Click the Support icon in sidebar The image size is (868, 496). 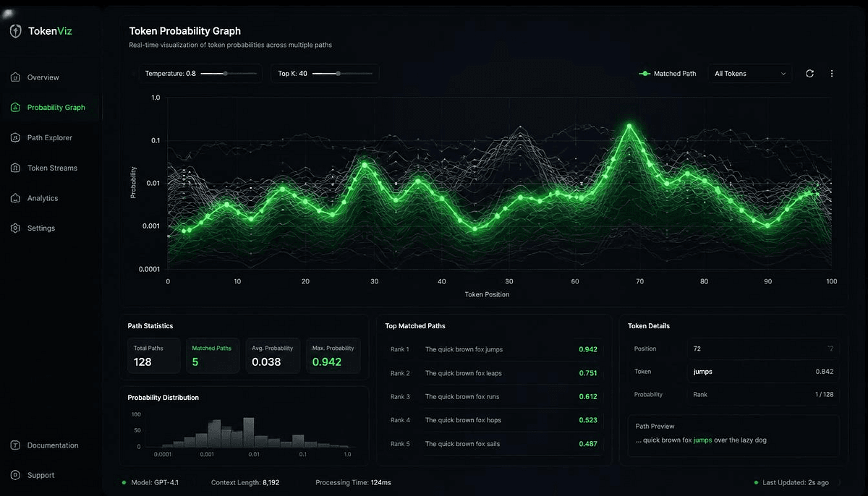15,475
